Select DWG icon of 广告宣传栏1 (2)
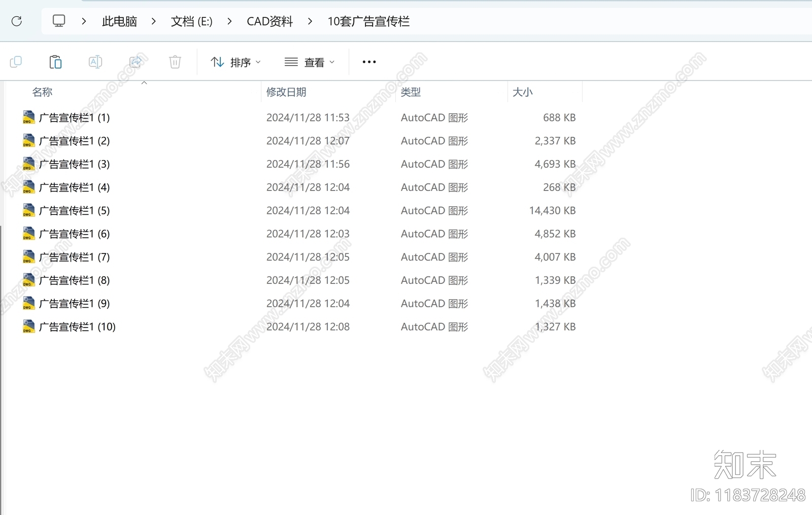 (28, 141)
